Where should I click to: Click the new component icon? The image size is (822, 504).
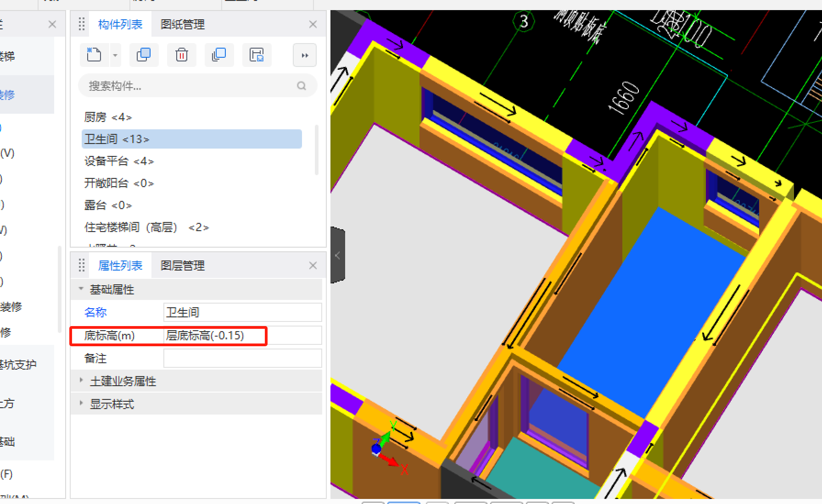(94, 55)
